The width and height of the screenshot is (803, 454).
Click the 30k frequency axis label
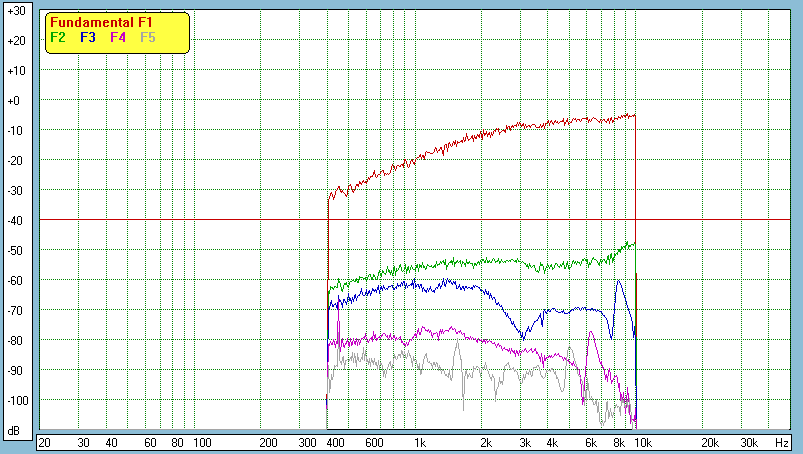748,442
